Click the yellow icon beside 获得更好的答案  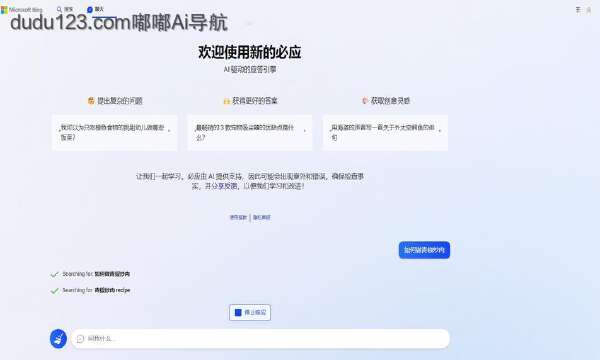click(227, 101)
